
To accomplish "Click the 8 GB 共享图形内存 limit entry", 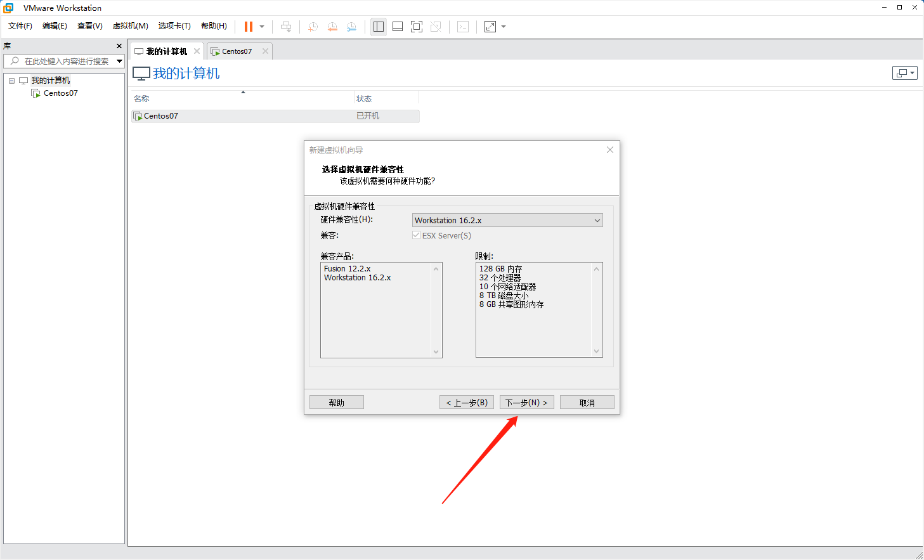I will (x=511, y=304).
